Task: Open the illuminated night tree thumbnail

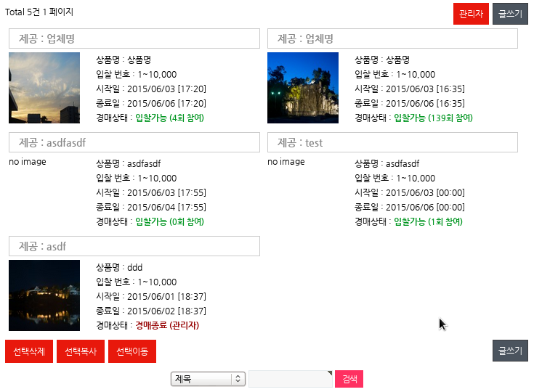Action: click(x=303, y=88)
